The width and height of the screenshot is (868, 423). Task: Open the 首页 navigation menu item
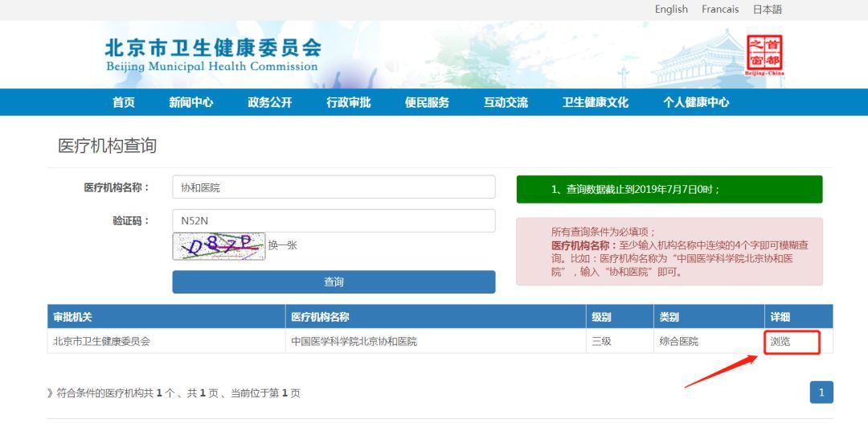pyautogui.click(x=124, y=102)
